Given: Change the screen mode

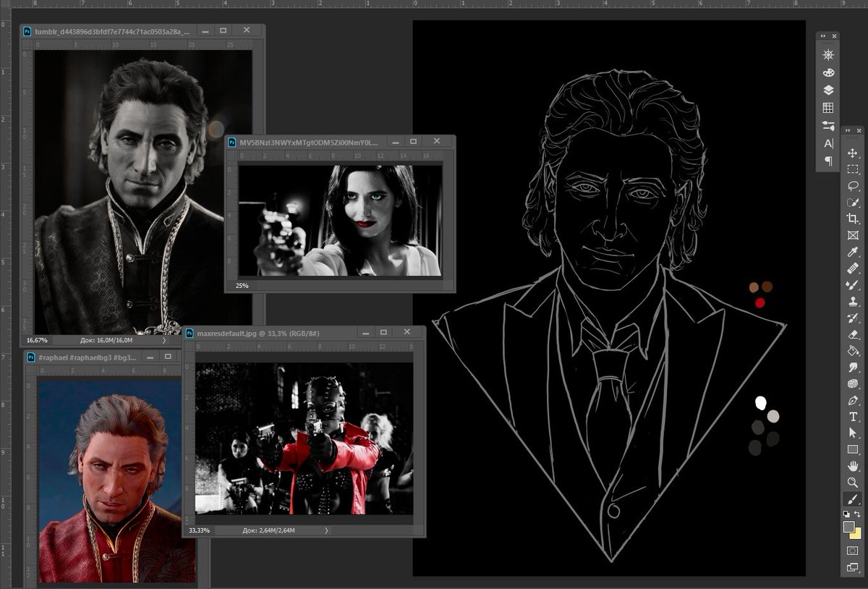Looking at the screenshot, I should click(852, 567).
